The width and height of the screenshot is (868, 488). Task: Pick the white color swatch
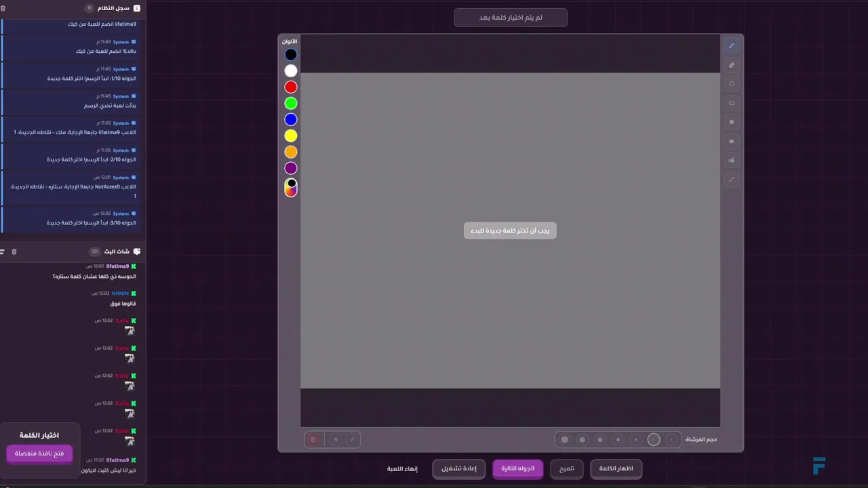click(x=291, y=70)
